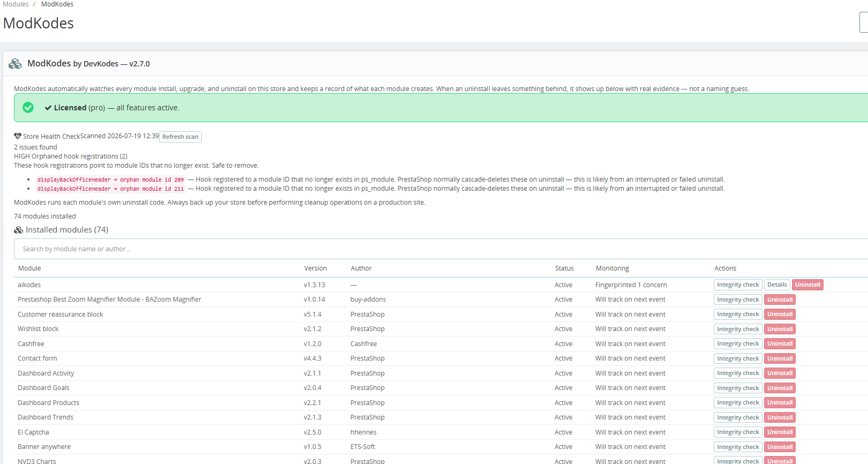This screenshot has width=868, height=464.
Task: Uninstall Dashboard Products module
Action: 780,403
